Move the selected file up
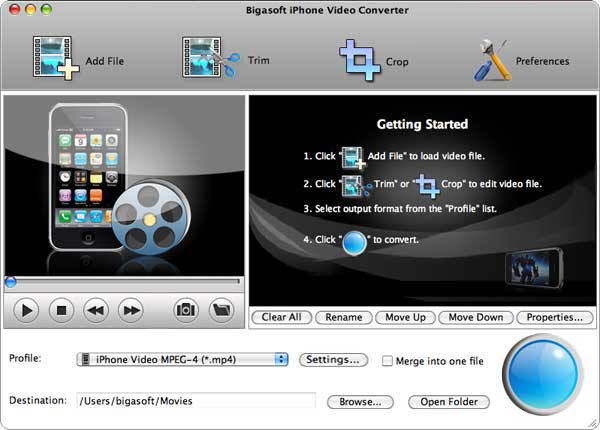 [406, 317]
